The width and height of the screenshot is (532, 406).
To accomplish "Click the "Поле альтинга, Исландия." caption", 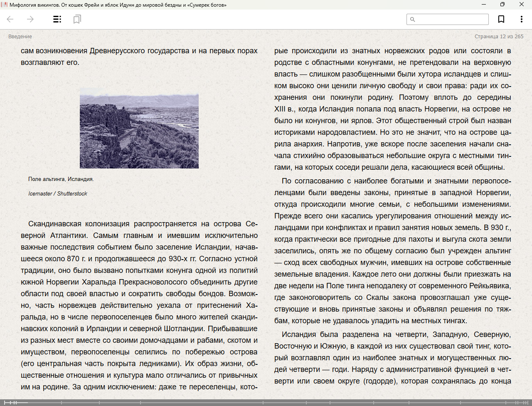I will pos(61,179).
